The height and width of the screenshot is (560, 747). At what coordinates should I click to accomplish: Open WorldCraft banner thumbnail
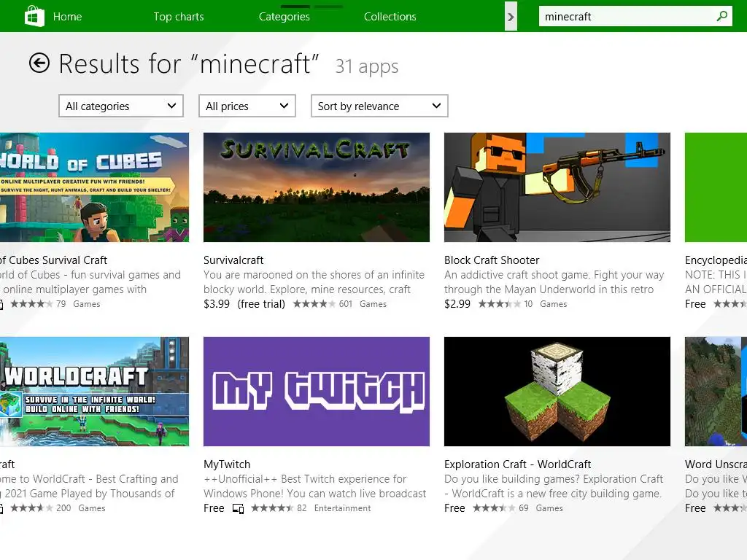coord(94,392)
